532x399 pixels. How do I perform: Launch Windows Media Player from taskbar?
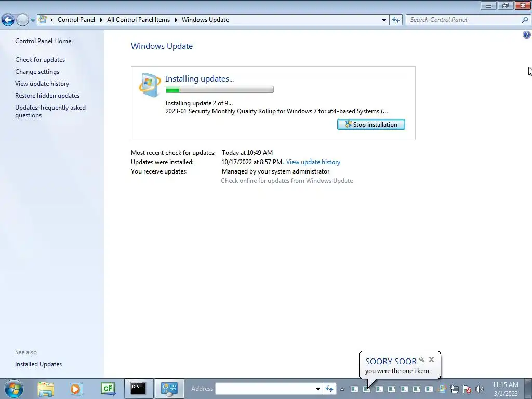75,389
